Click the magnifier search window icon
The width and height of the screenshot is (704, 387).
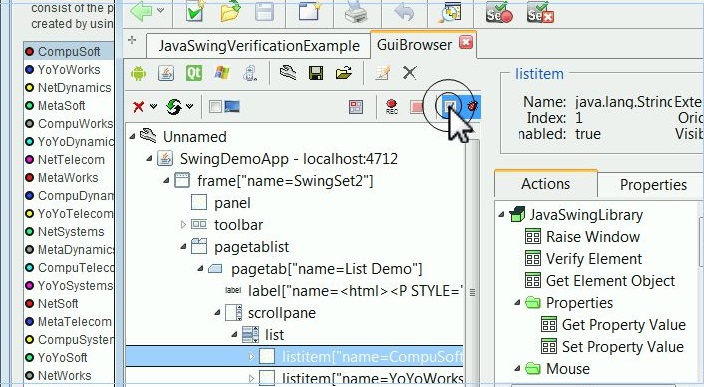pyautogui.click(x=450, y=12)
